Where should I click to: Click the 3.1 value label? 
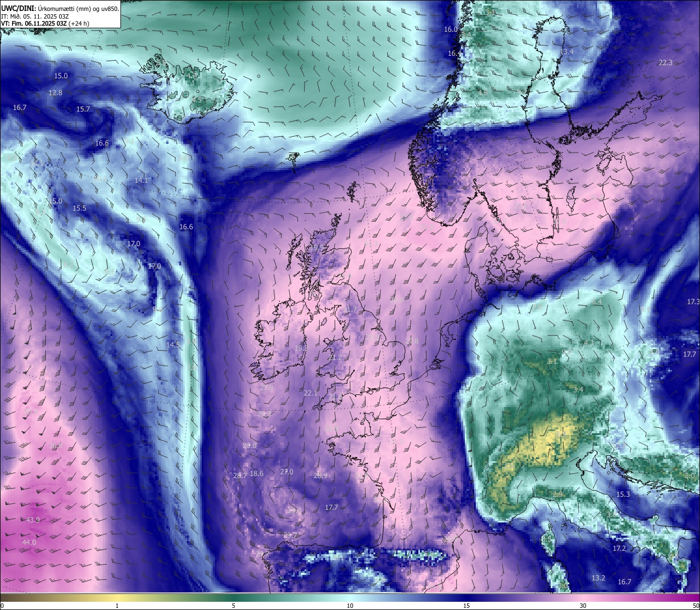(552, 362)
